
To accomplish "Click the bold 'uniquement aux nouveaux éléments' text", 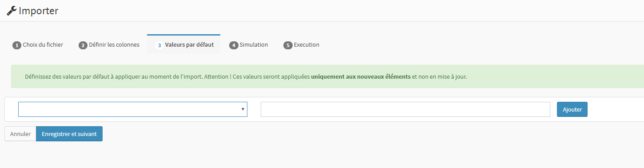I will pos(361,76).
